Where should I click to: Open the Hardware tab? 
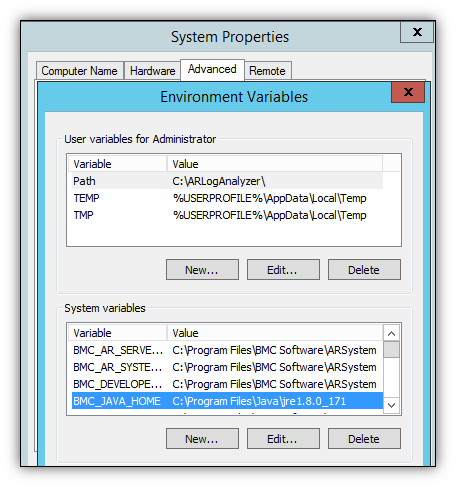click(152, 71)
